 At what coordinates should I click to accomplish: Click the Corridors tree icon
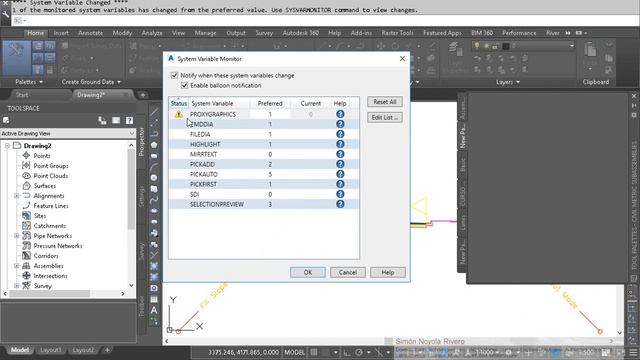click(x=26, y=256)
